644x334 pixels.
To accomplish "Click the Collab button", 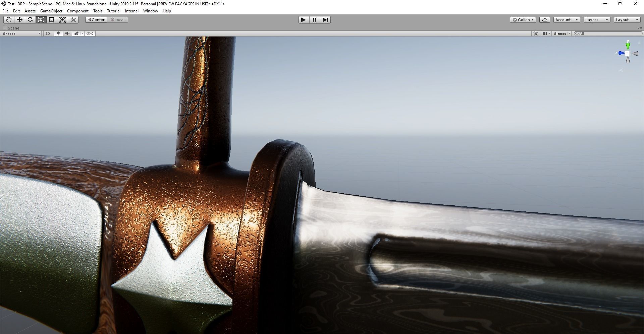I will (x=523, y=19).
